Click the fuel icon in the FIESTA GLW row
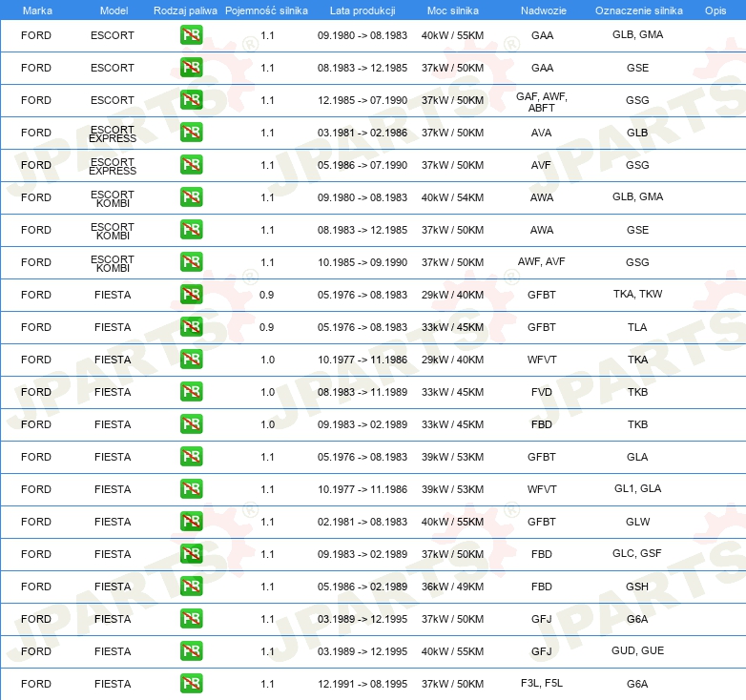Image resolution: width=746 pixels, height=700 pixels. pos(191,522)
